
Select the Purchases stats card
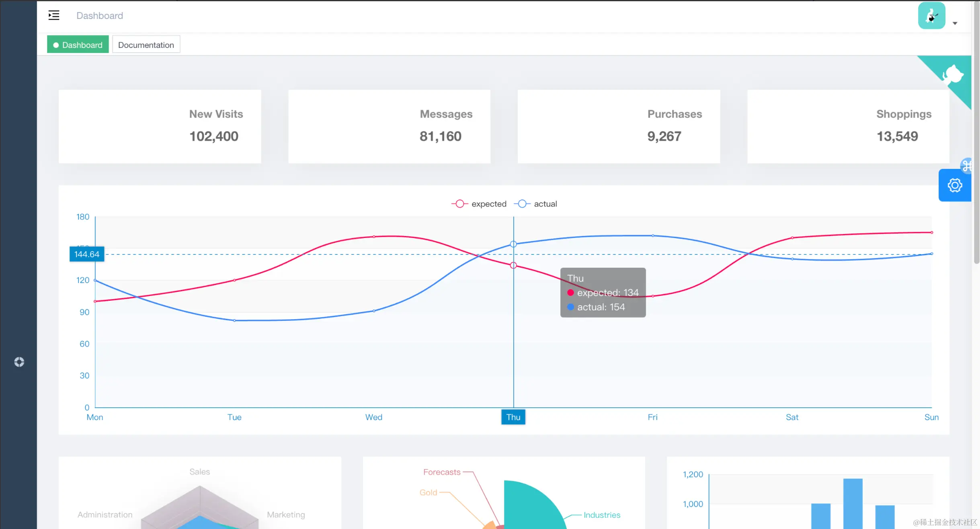(619, 126)
